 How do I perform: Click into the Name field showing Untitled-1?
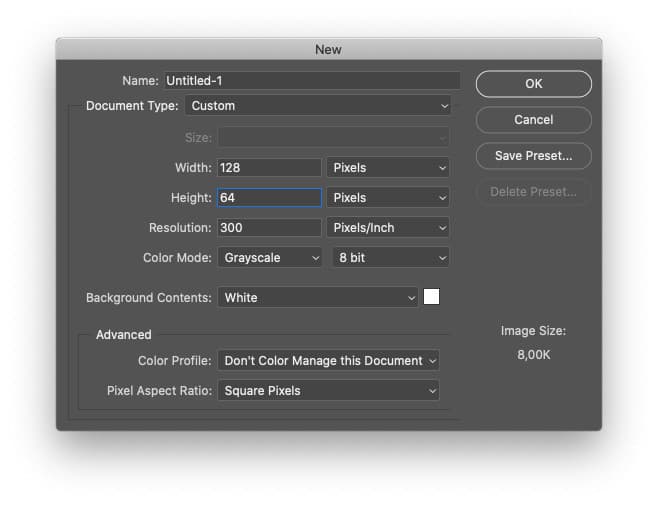(x=312, y=81)
